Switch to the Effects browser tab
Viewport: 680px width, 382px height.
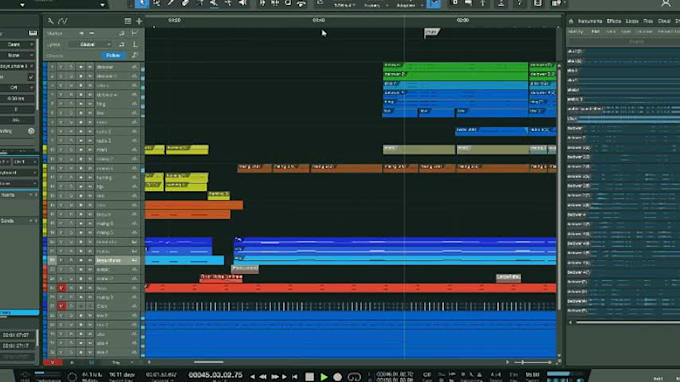coord(614,21)
